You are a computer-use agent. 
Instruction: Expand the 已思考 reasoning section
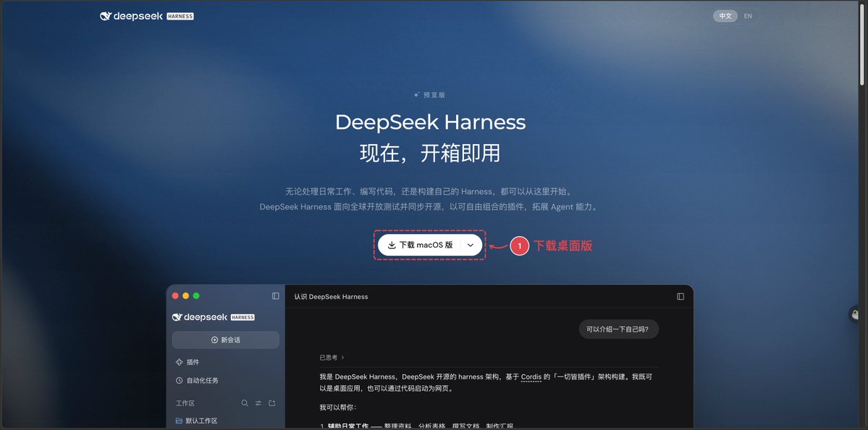tap(332, 358)
